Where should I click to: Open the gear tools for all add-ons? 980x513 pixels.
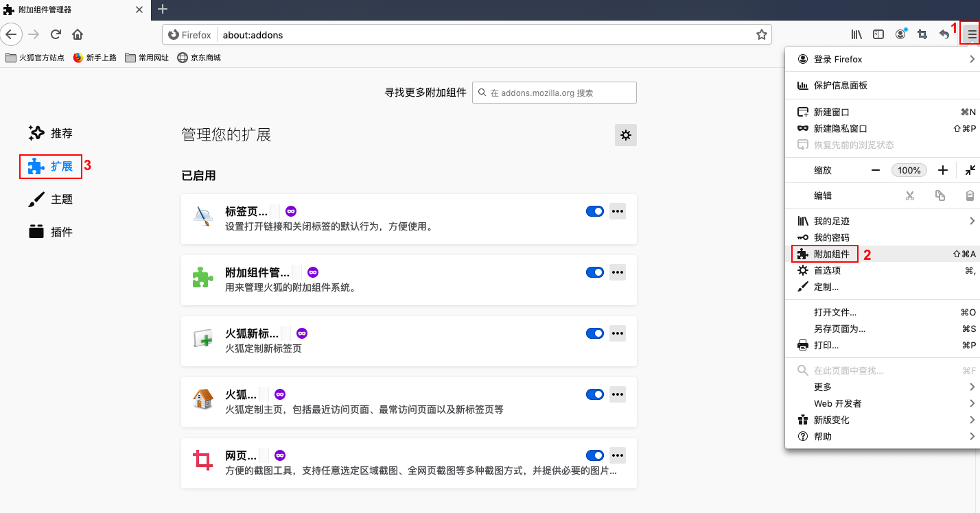pos(626,135)
